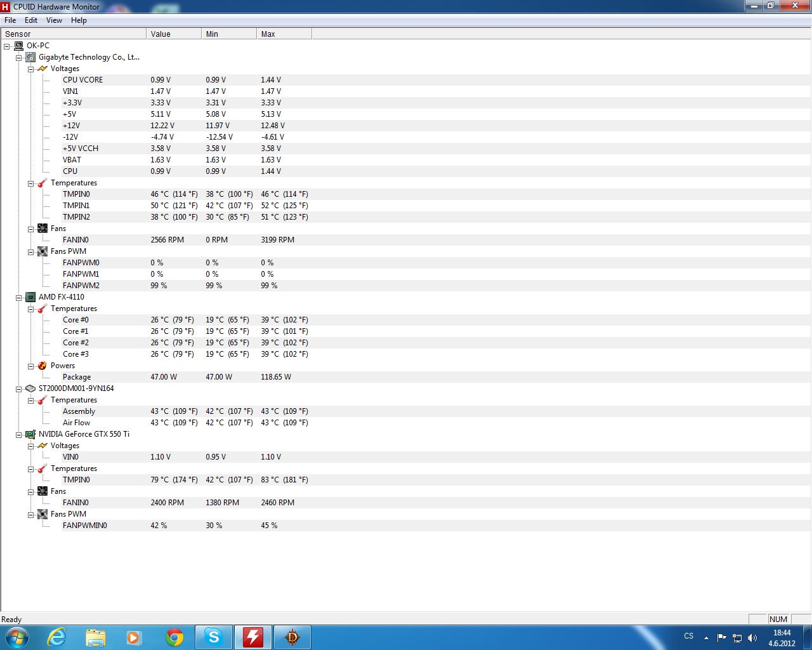
Task: Select the +12V voltage row
Action: (405, 126)
